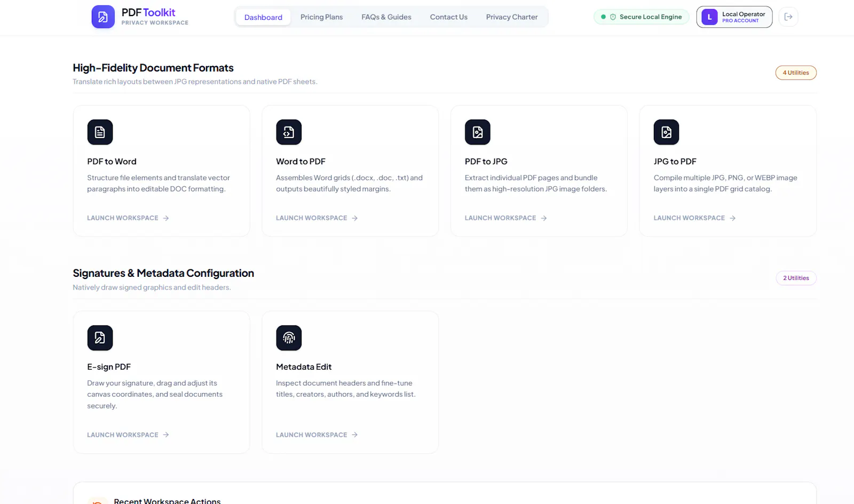Open the Pricing Plans page

pos(321,17)
